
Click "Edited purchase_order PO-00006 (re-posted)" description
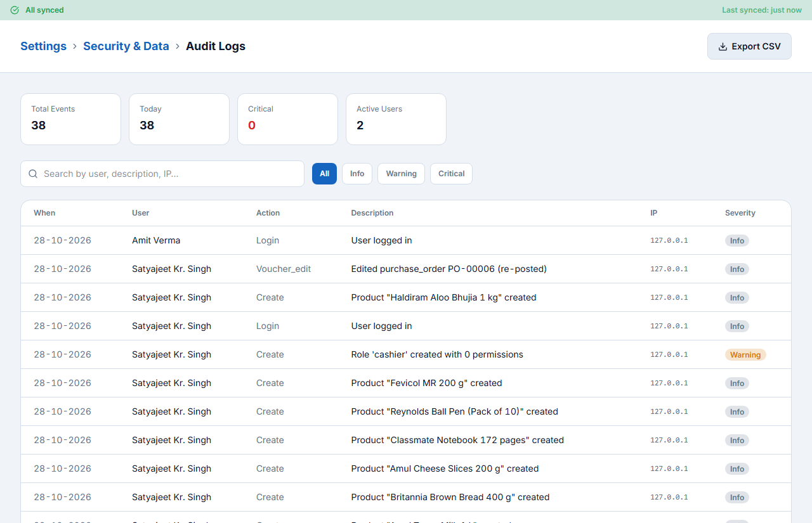pyautogui.click(x=449, y=269)
